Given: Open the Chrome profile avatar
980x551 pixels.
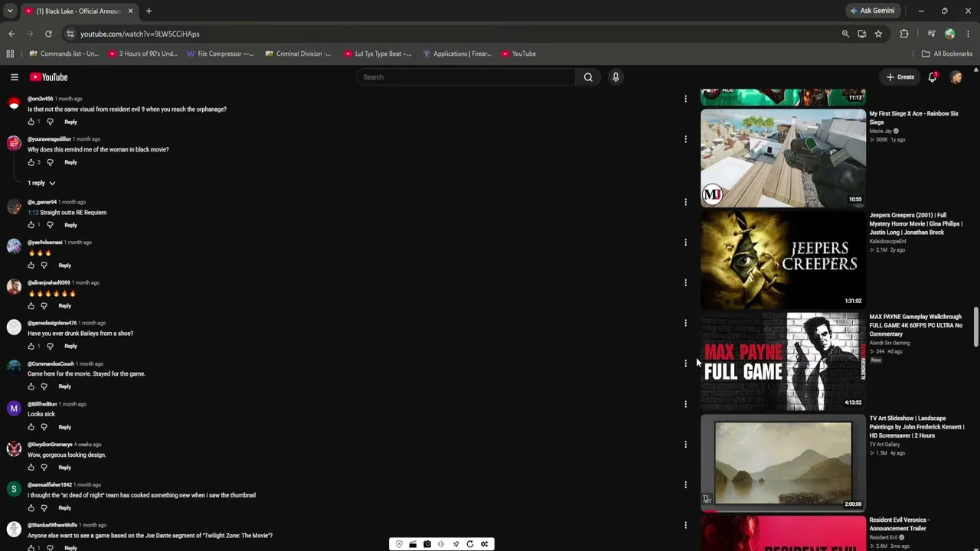Looking at the screenshot, I should coord(950,34).
